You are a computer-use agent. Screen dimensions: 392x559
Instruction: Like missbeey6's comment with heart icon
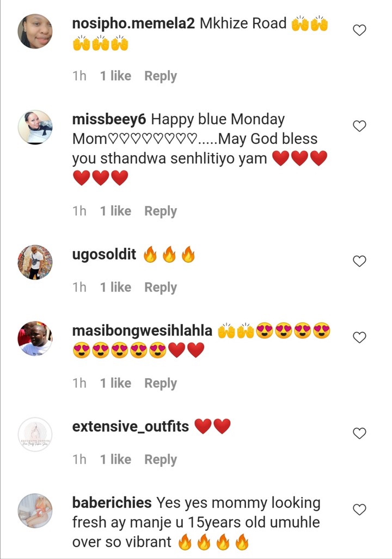pyautogui.click(x=359, y=126)
